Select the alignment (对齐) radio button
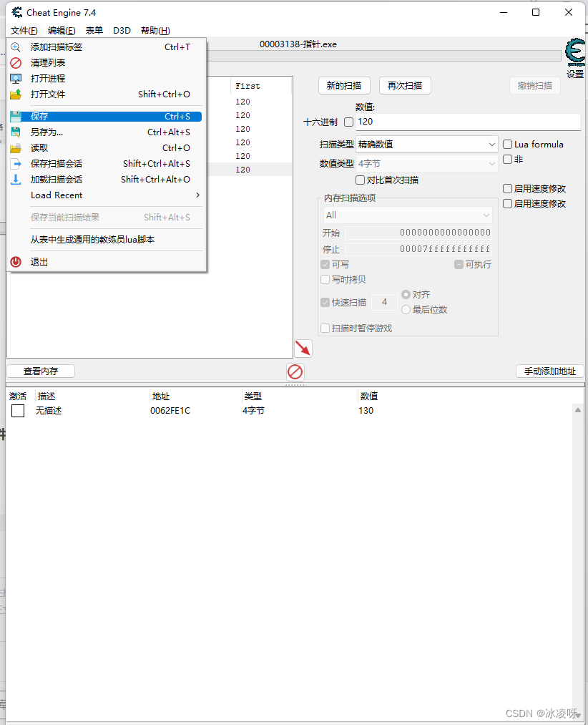The height and width of the screenshot is (725, 588). pos(406,295)
